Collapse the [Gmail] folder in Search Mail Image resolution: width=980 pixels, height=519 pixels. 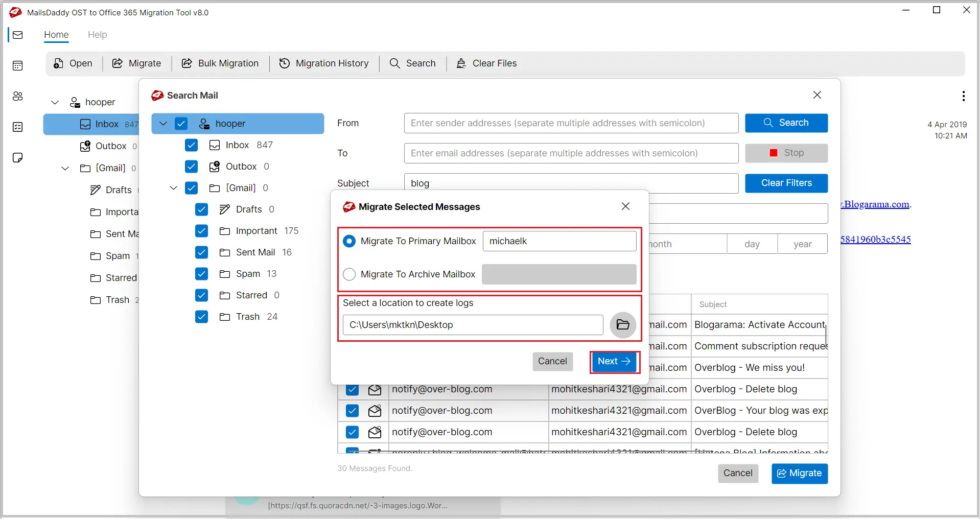point(174,188)
